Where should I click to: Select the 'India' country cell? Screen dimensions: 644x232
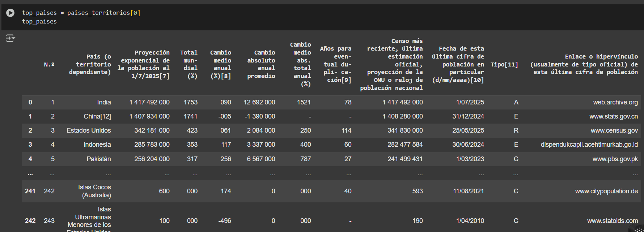[104, 102]
